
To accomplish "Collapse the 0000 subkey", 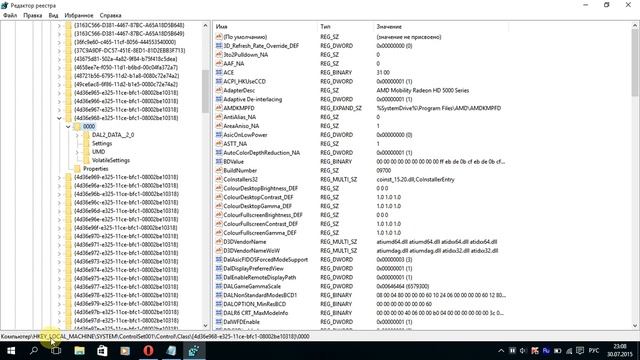I will click(x=68, y=127).
